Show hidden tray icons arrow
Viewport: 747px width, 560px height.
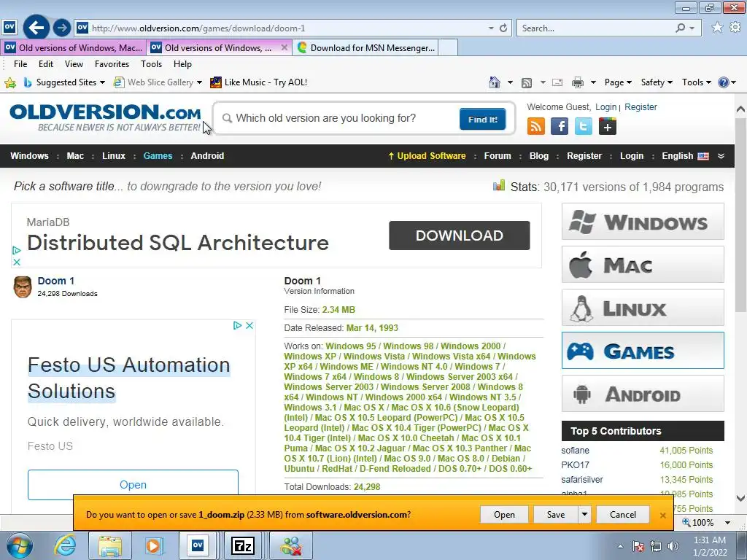[620, 546]
